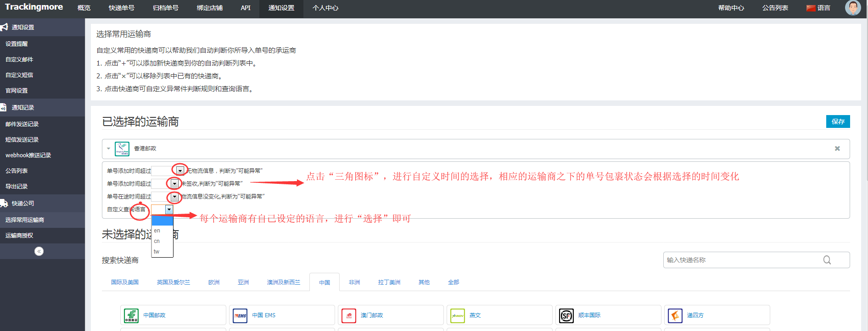
Task: Select the 递四方 carrier logo
Action: (675, 315)
